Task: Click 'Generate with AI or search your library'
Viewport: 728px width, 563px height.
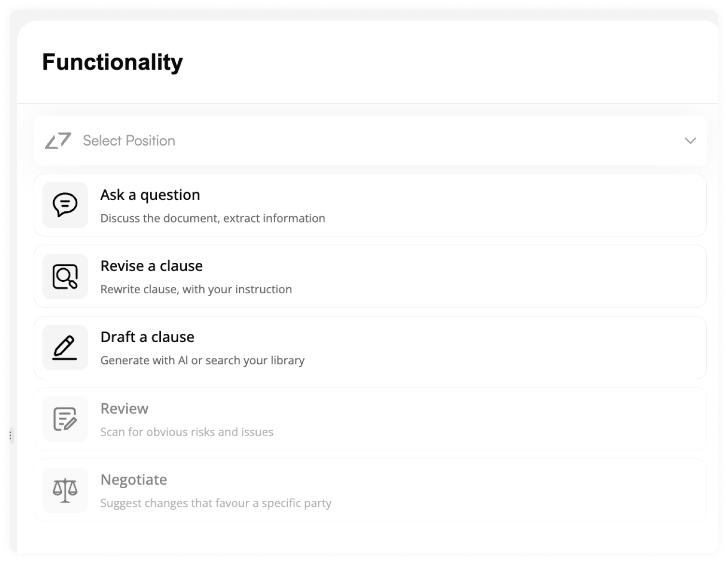Action: (x=202, y=361)
